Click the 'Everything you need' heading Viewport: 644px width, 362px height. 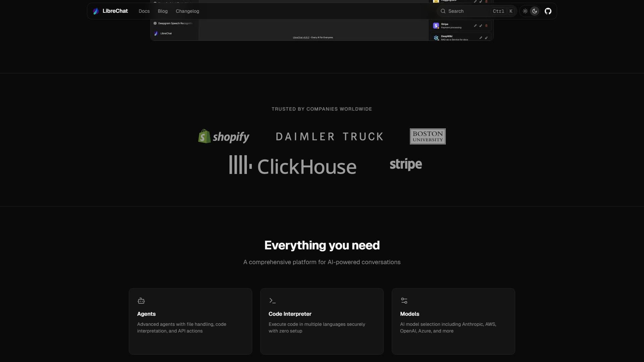click(x=322, y=245)
